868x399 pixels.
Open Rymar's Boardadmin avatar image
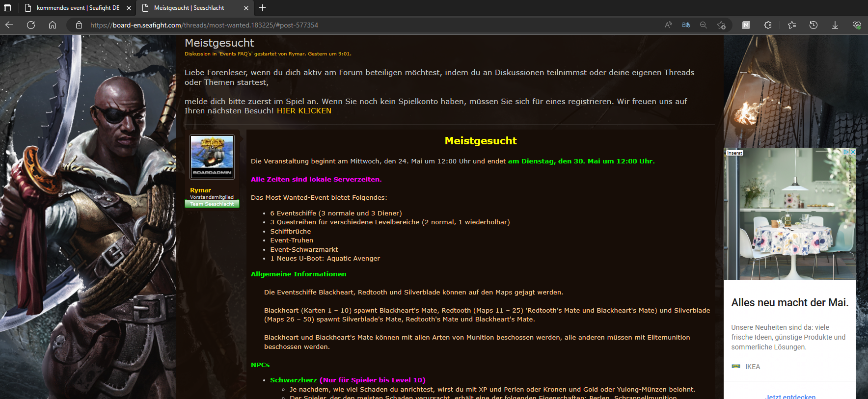[212, 157]
